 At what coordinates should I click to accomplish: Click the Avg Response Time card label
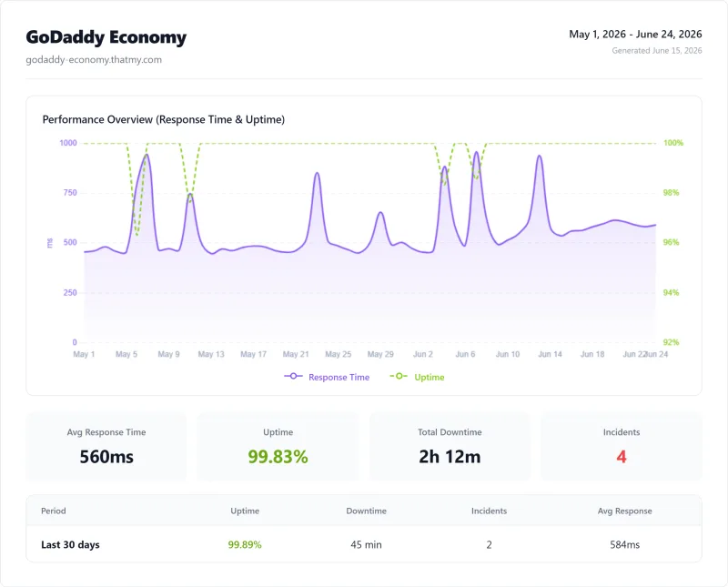[106, 432]
